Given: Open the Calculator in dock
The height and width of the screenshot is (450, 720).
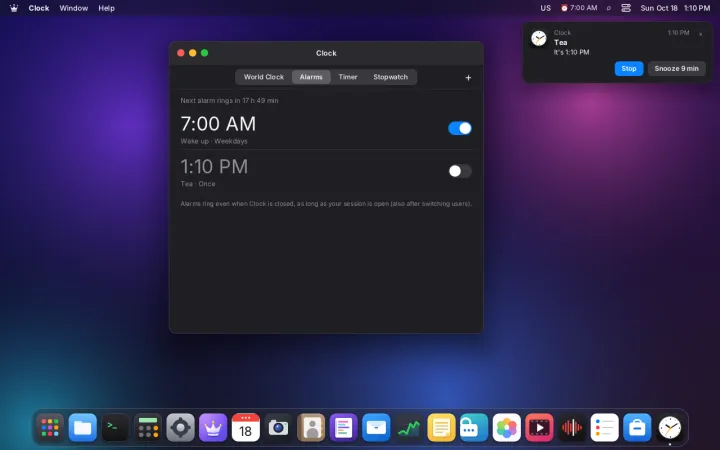Looking at the screenshot, I should (x=148, y=428).
